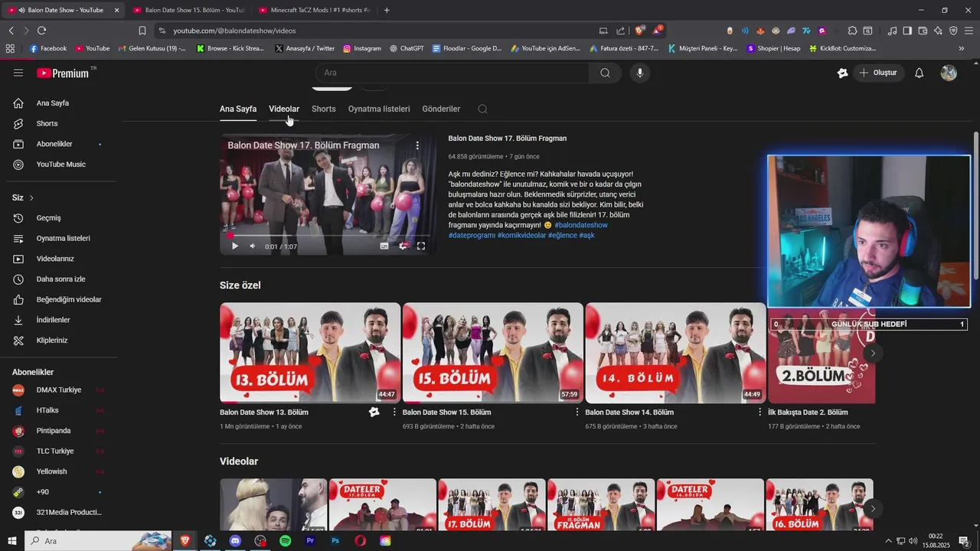Screen dimensions: 980x551
Task: Switch to Oynatma listeleri channel tab
Action: tap(379, 109)
